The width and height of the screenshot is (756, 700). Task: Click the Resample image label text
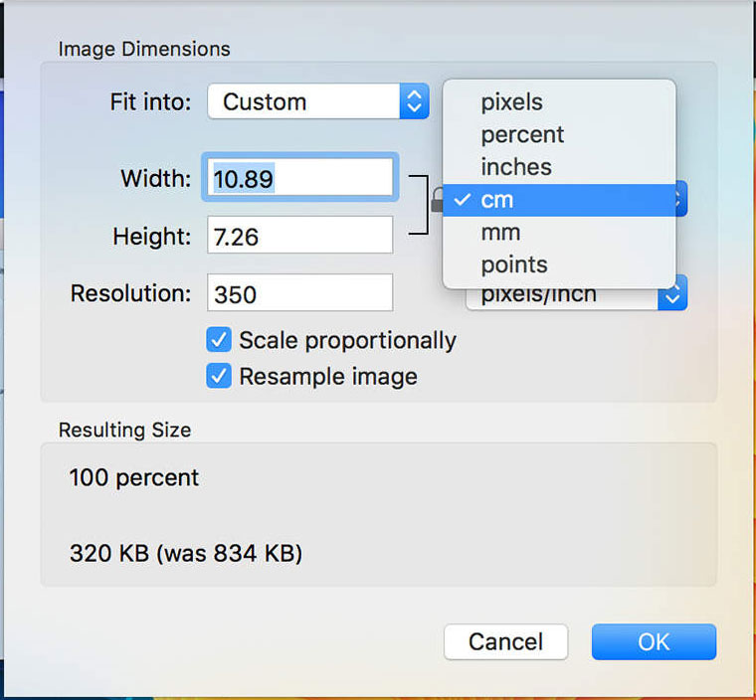(x=328, y=377)
